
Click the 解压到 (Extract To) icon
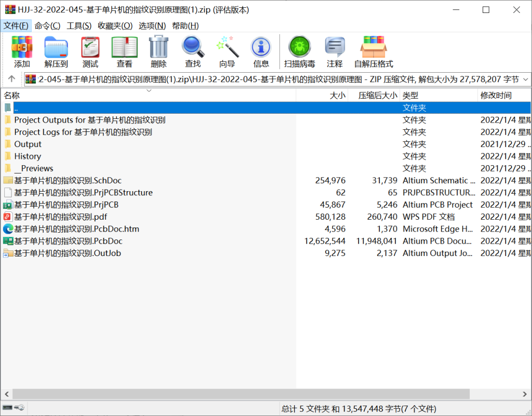56,51
